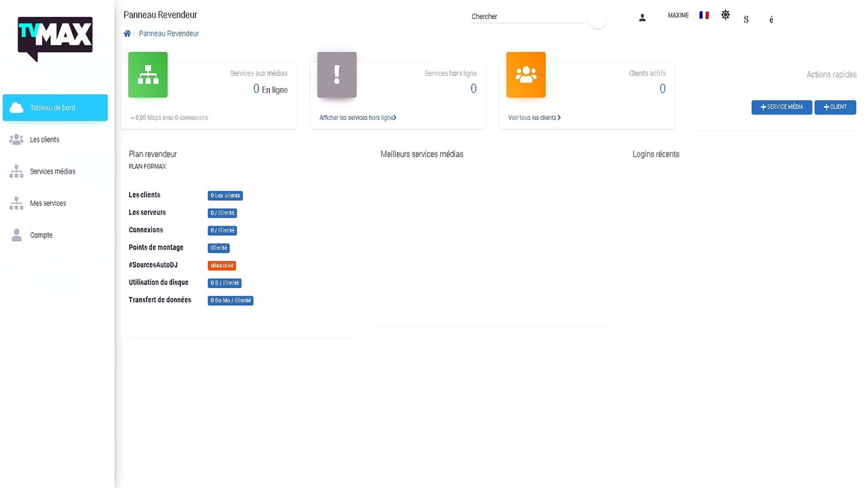Click the + CLIENT button
Image resolution: width=868 pixels, height=488 pixels.
pyautogui.click(x=835, y=107)
